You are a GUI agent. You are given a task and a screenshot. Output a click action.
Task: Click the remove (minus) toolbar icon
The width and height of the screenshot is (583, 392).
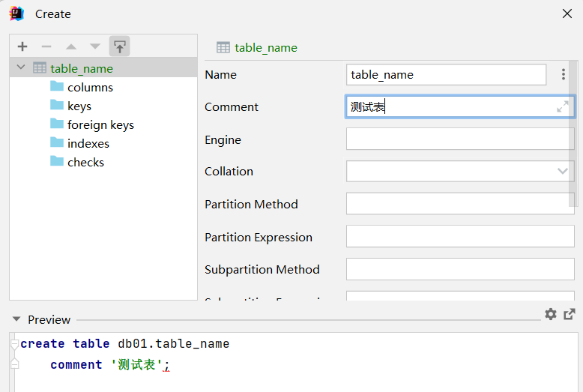[x=46, y=46]
